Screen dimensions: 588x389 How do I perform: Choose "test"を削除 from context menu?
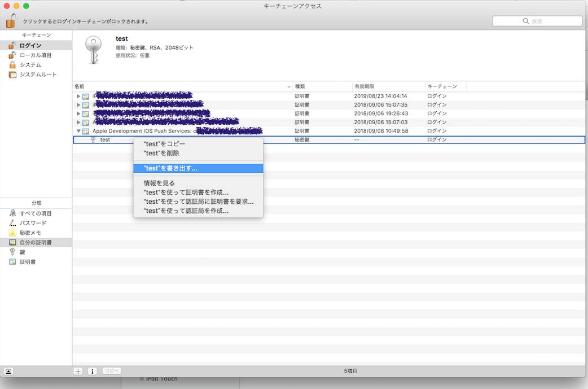[161, 153]
